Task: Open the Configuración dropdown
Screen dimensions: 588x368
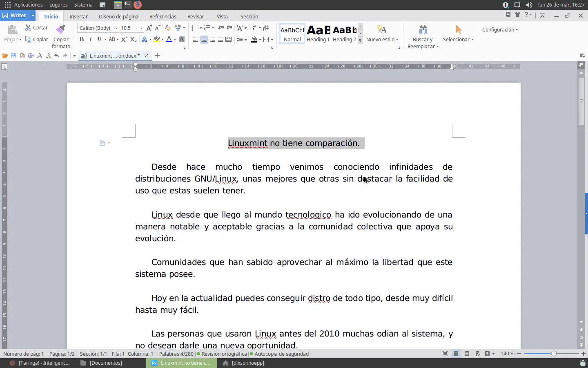Action: pyautogui.click(x=500, y=29)
